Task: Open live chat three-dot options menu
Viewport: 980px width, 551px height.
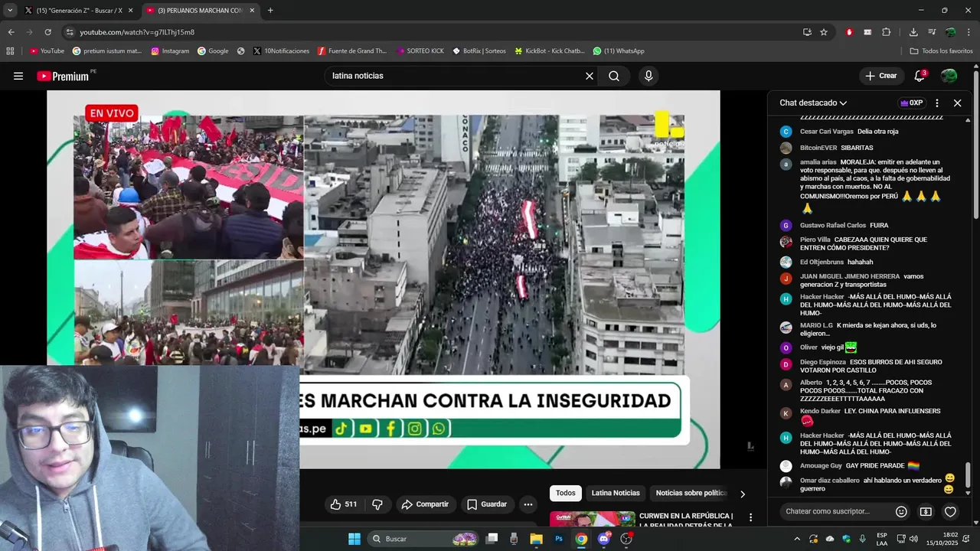Action: [x=936, y=103]
